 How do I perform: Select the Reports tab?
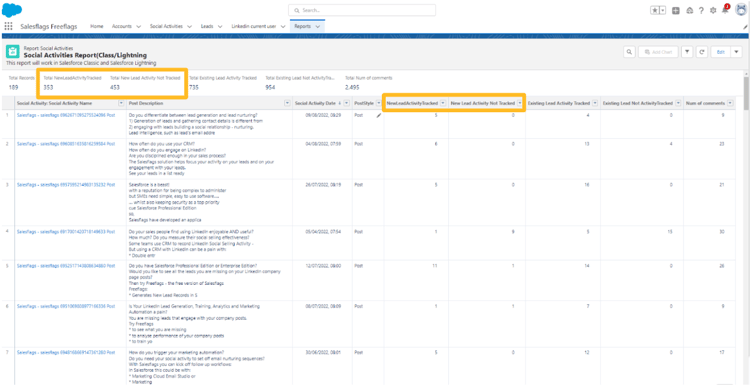click(x=302, y=27)
